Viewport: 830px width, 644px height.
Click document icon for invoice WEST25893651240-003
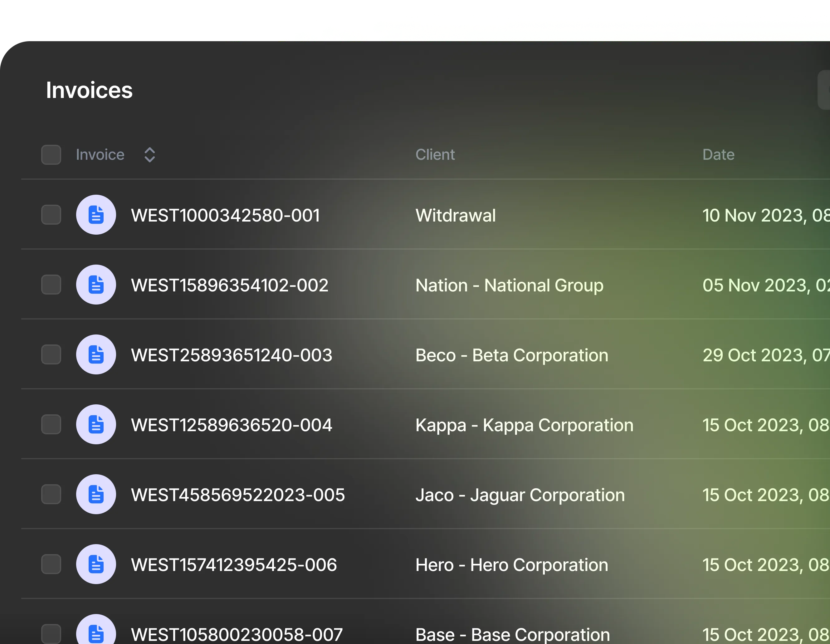[x=96, y=354]
